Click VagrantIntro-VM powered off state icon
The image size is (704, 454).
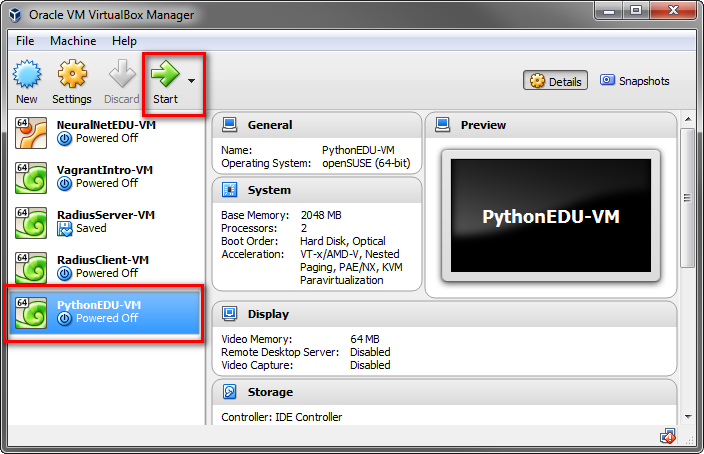pos(65,184)
